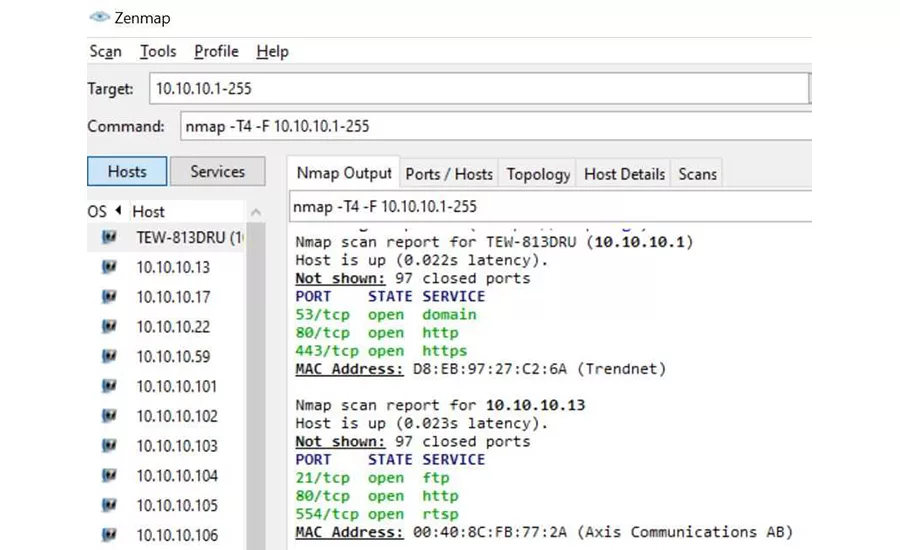Click OS icon beside host 10.10.10.101
Image resolution: width=900 pixels, height=550 pixels.
click(x=109, y=386)
